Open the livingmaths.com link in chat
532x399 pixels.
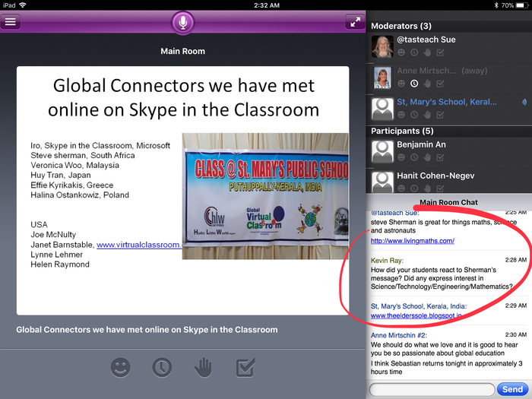pyautogui.click(x=413, y=241)
